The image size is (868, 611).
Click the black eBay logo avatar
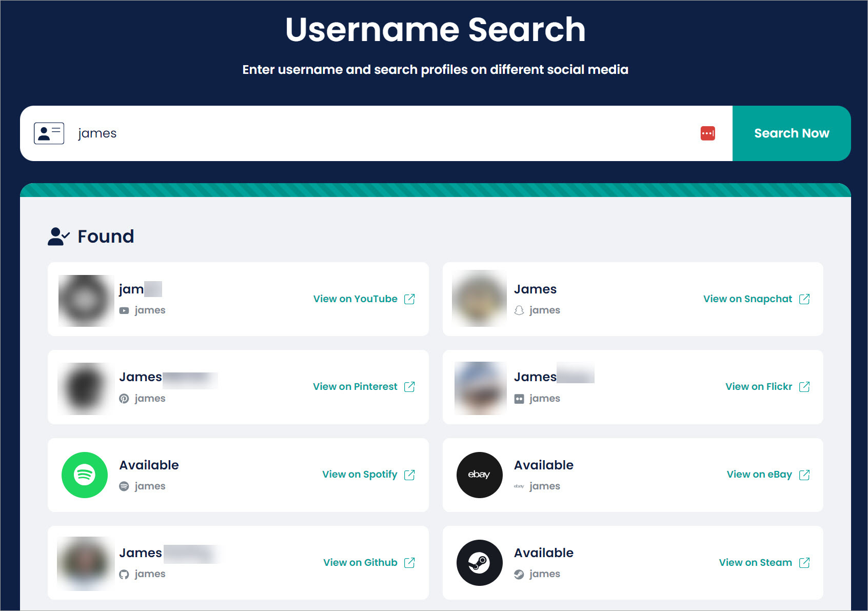[479, 475]
